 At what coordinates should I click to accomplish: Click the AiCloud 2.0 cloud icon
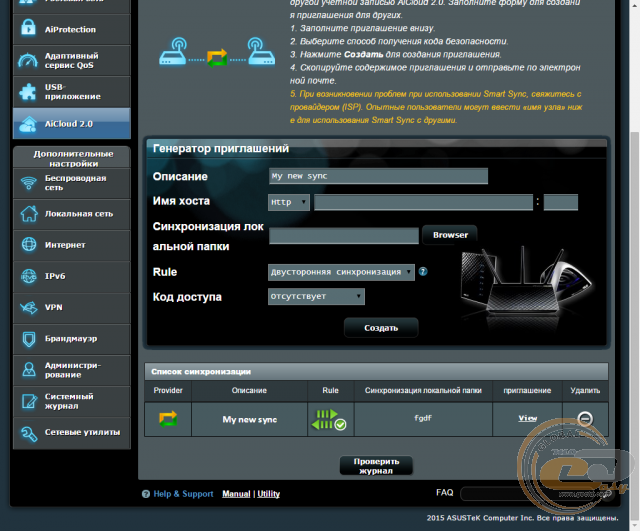click(x=28, y=124)
